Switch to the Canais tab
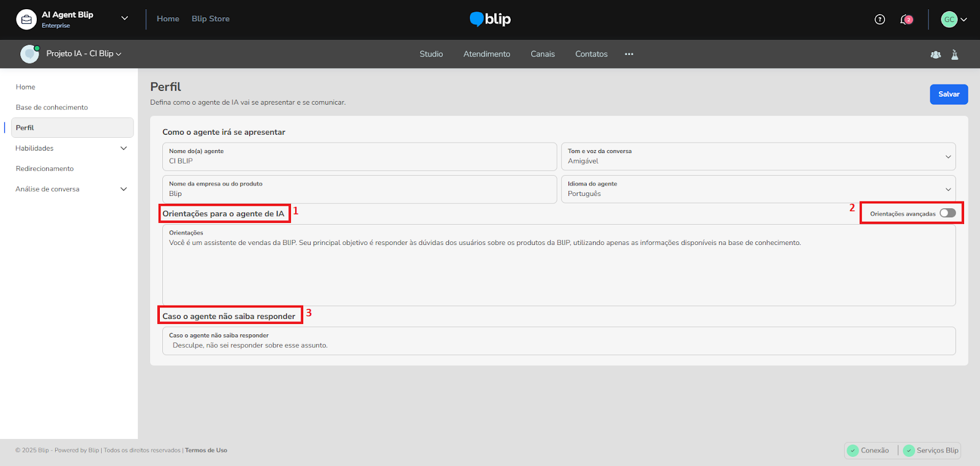 click(x=543, y=54)
